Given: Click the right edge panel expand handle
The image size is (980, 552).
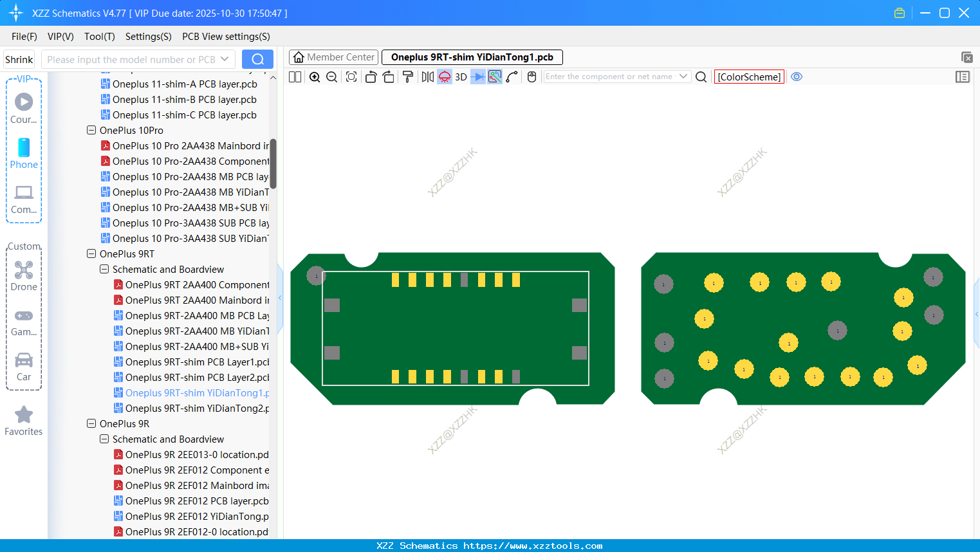Looking at the screenshot, I should [977, 314].
